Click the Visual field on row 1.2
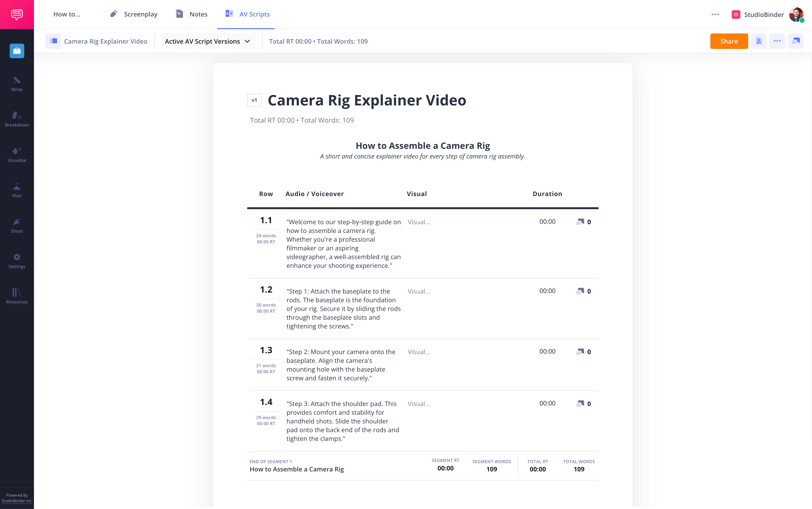This screenshot has width=812, height=509. coord(418,291)
